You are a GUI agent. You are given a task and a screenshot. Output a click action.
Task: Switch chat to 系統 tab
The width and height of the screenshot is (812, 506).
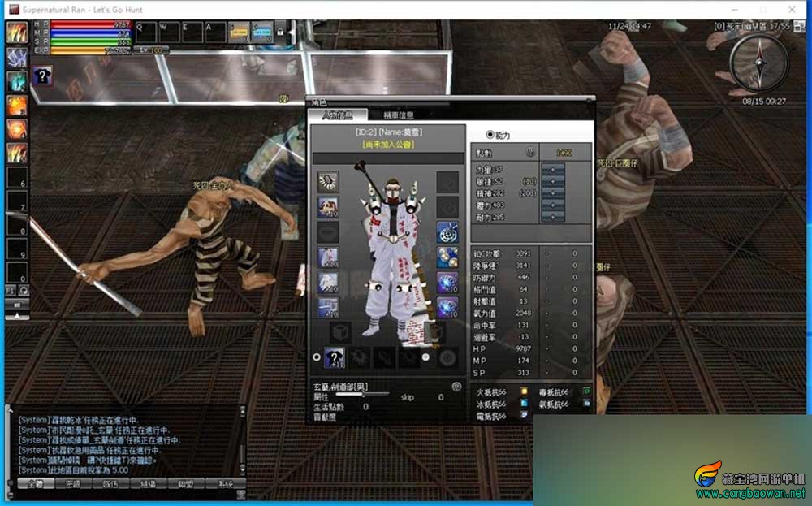pos(225,484)
